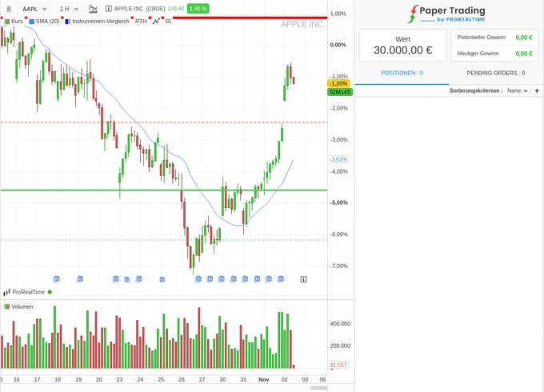This screenshot has height=392, width=544.
Task: Click the info icon below the chart
Action: [x=303, y=279]
